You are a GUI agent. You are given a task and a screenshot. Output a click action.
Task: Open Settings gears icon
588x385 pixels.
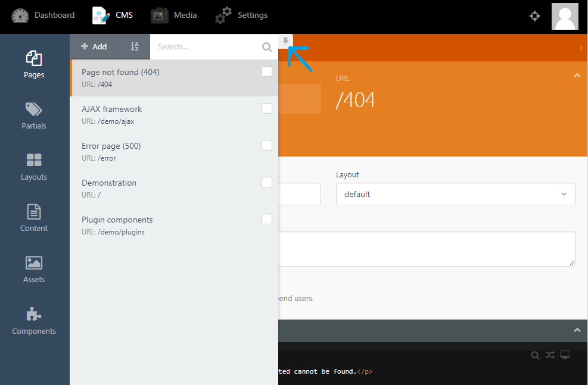[223, 15]
